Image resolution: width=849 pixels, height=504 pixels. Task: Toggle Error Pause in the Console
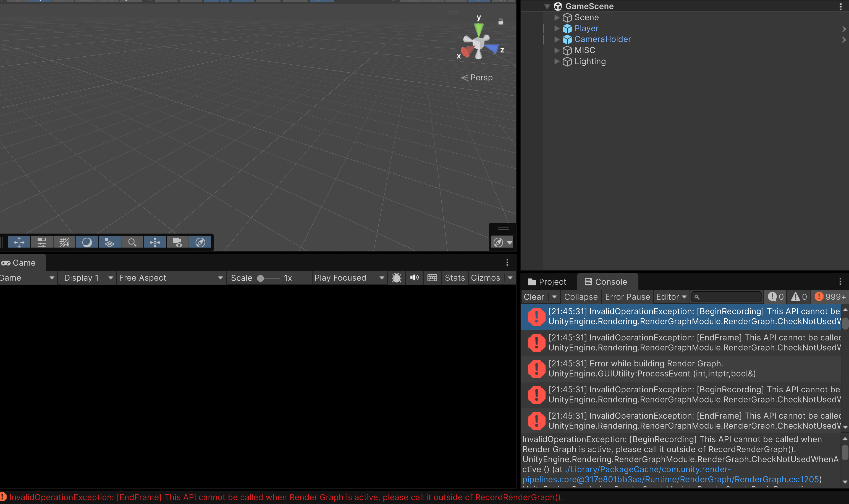(627, 297)
